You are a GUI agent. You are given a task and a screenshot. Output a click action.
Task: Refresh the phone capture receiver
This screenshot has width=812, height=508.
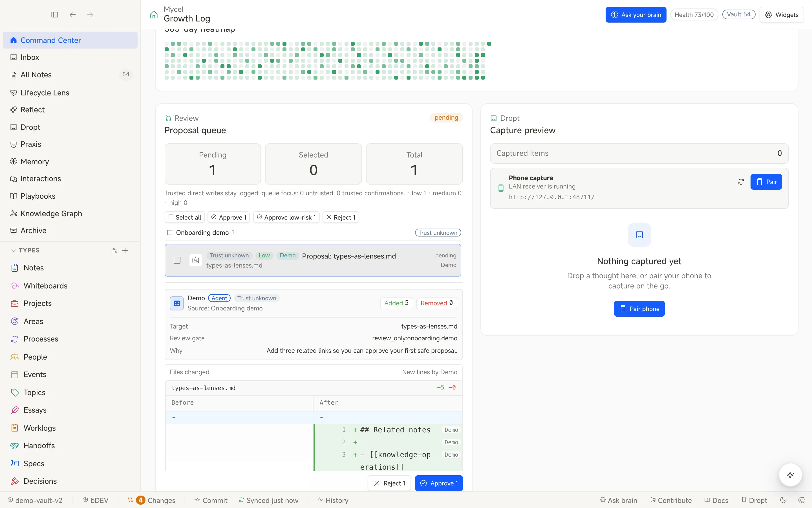[x=741, y=182]
